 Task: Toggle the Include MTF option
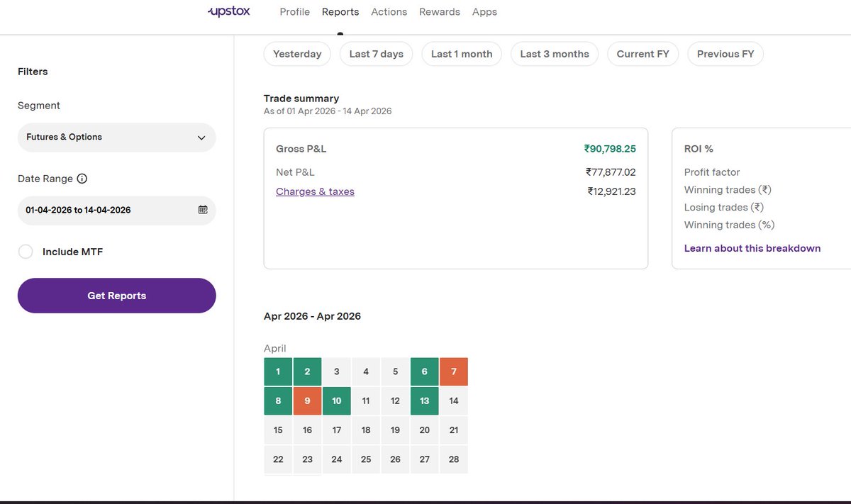[26, 252]
